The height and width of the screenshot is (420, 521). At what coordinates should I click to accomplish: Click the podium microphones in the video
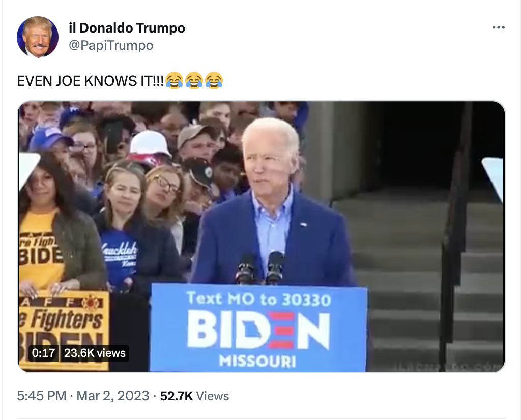point(260,268)
